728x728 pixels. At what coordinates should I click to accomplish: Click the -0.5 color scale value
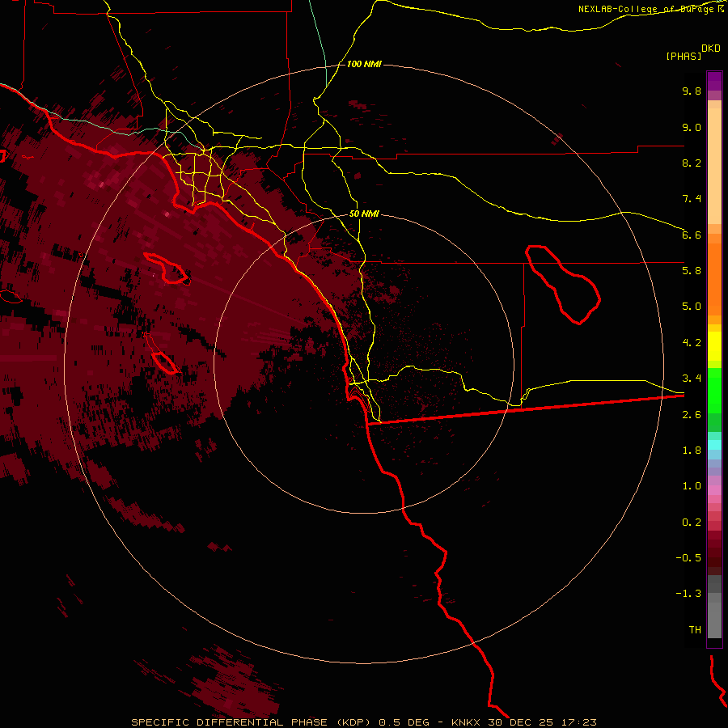point(688,558)
